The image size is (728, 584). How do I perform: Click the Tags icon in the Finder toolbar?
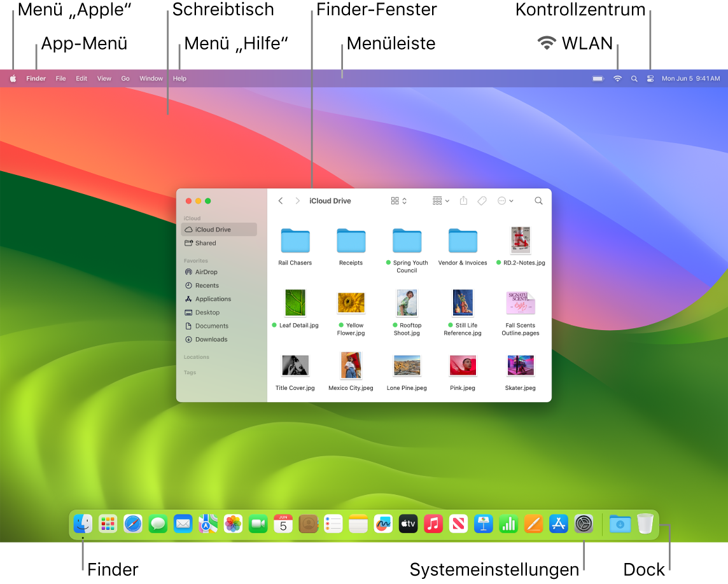tap(482, 200)
